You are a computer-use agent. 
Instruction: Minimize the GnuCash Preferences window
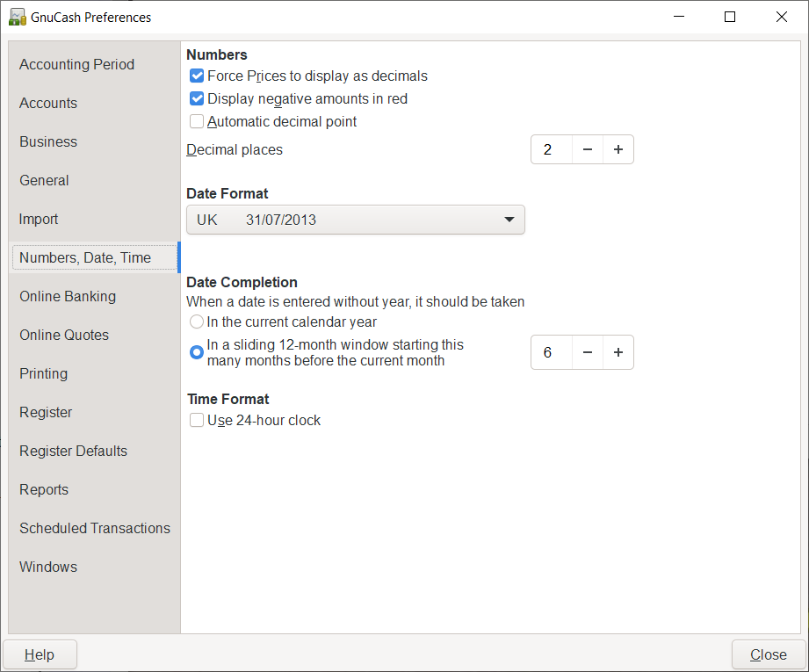678,17
